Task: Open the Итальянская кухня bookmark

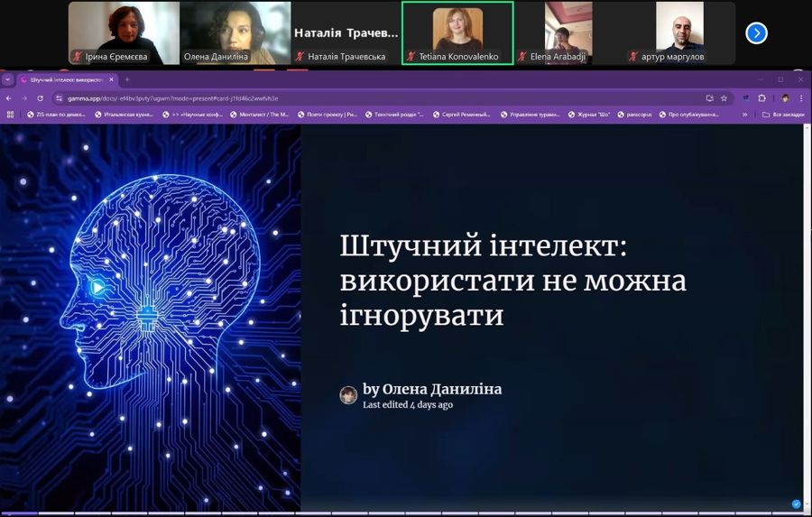Action: (124, 115)
